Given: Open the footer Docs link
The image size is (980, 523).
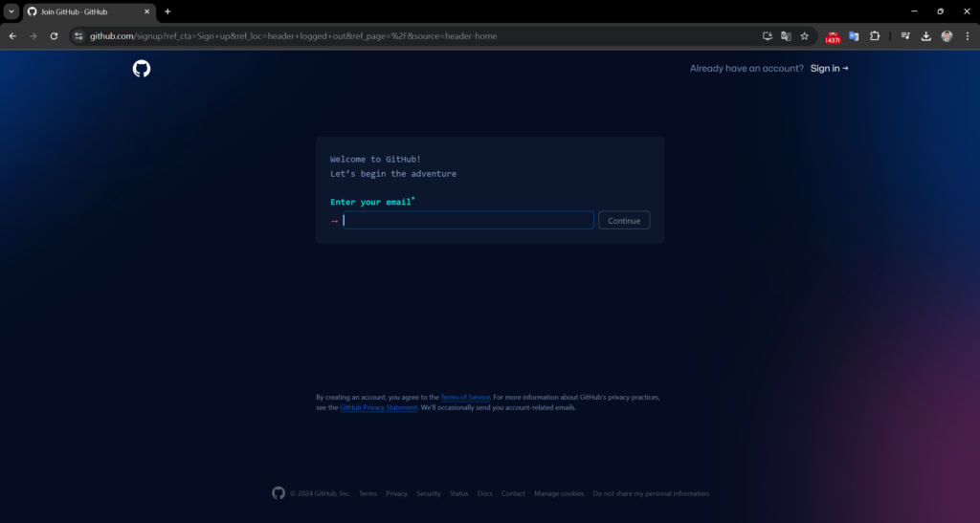Looking at the screenshot, I should click(484, 493).
